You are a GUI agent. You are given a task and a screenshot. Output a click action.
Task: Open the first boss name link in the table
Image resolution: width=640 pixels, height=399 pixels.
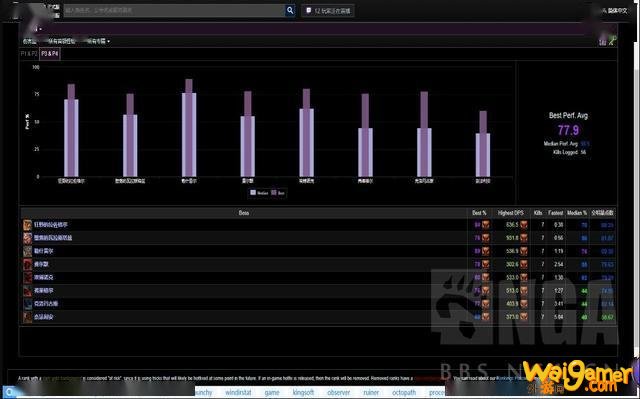(x=51, y=225)
